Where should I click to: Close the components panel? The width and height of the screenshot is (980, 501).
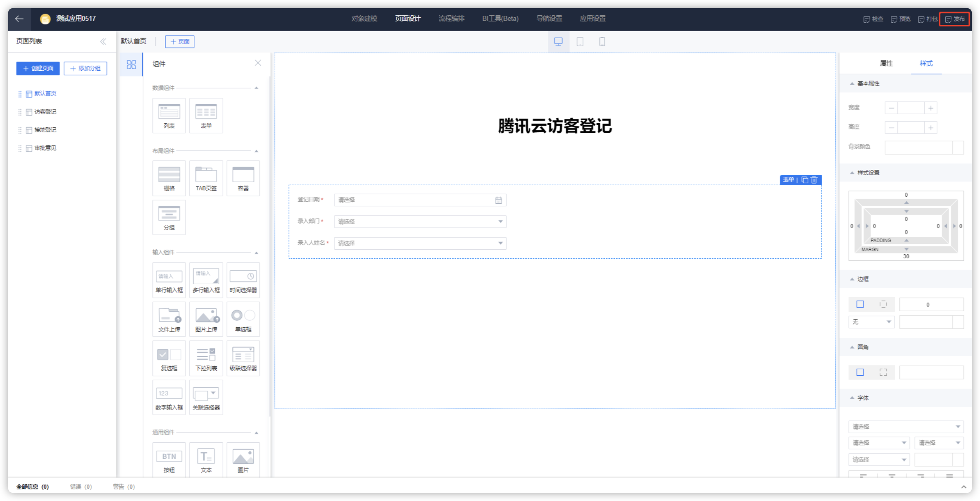pyautogui.click(x=258, y=63)
